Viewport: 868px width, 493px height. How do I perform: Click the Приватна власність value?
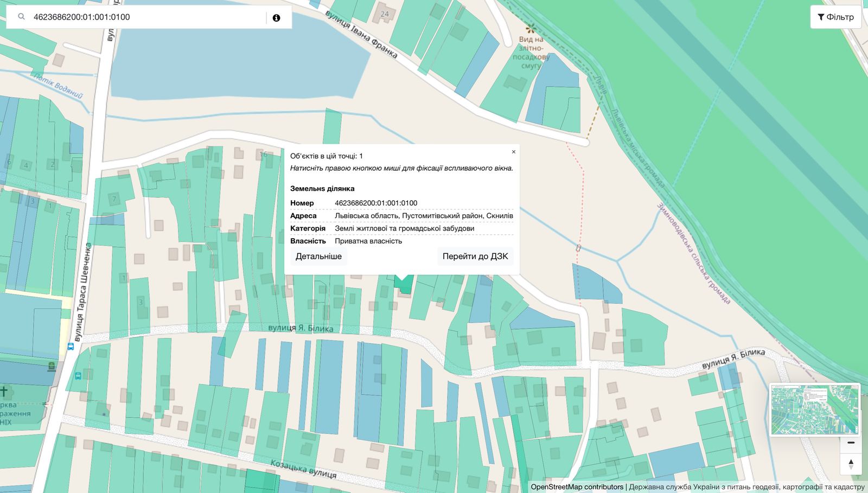(368, 241)
